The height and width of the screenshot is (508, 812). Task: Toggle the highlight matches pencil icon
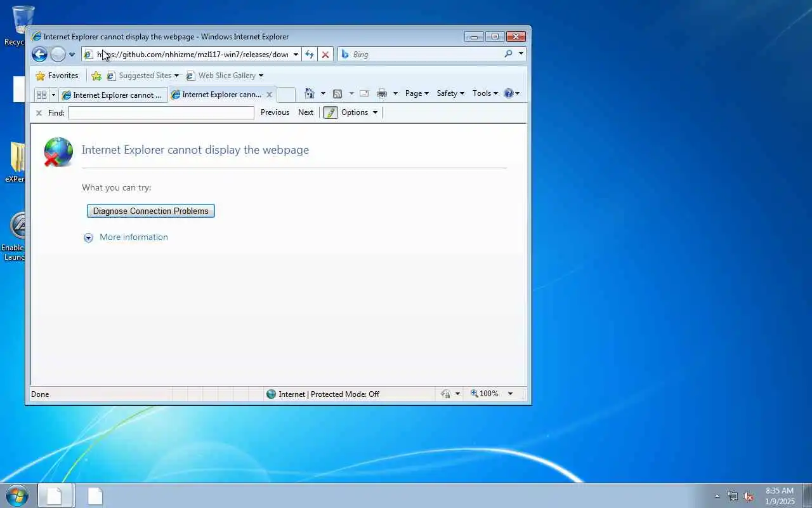[x=331, y=112]
